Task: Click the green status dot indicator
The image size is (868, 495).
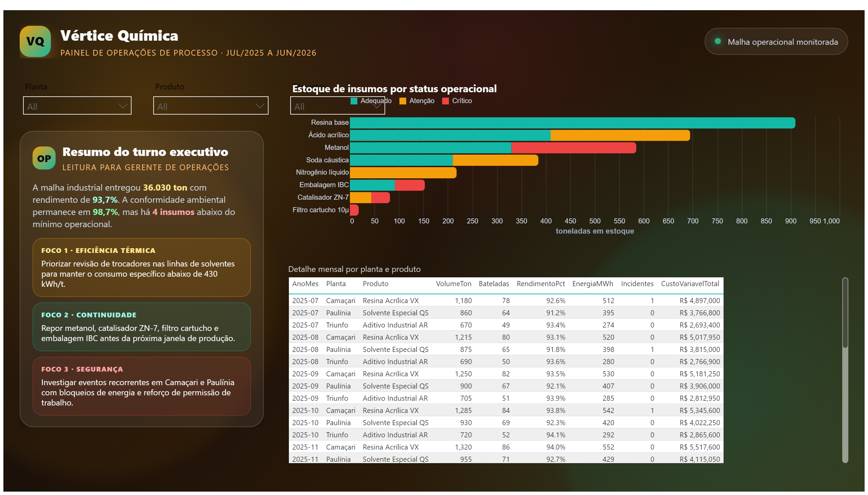Action: click(x=718, y=41)
